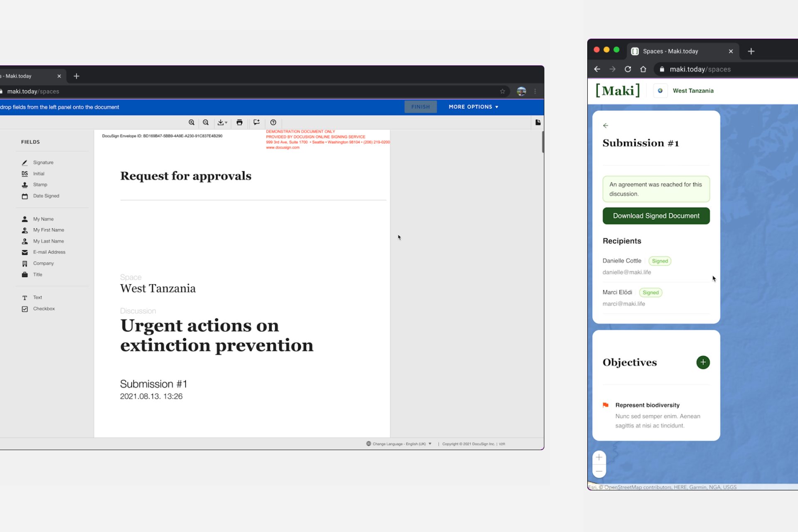Click the comment icon in document toolbar
The image size is (798, 532).
click(x=256, y=122)
